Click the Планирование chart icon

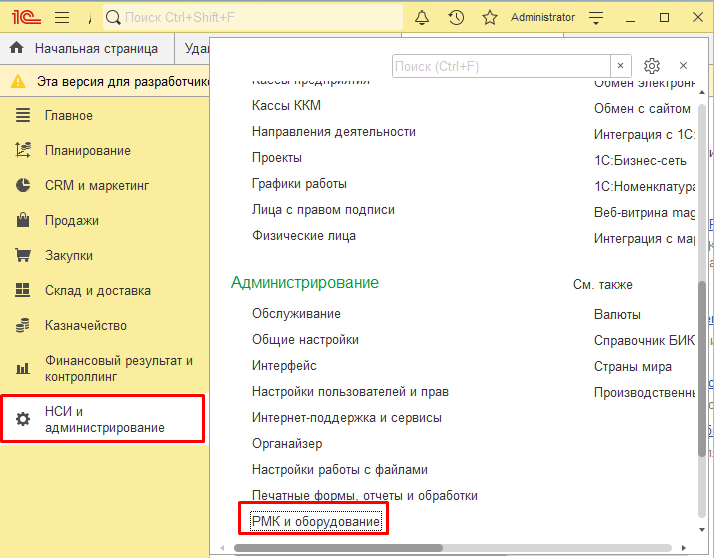click(23, 150)
